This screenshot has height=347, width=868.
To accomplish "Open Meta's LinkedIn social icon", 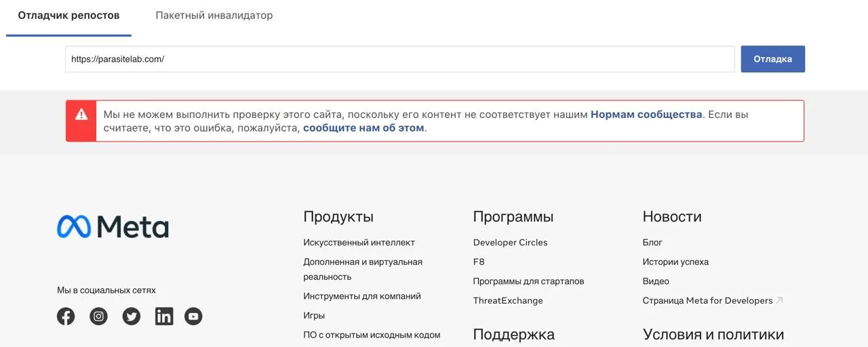I will tap(164, 316).
